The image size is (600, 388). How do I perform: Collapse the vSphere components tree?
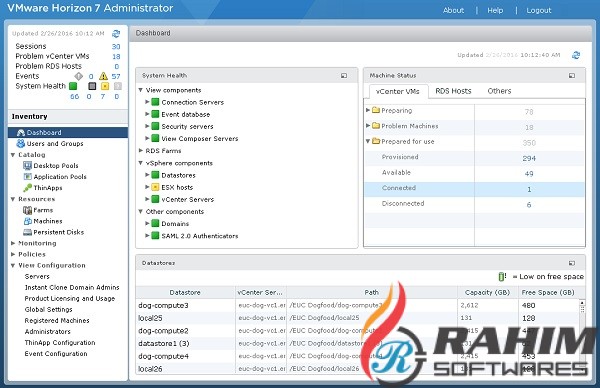(x=141, y=163)
